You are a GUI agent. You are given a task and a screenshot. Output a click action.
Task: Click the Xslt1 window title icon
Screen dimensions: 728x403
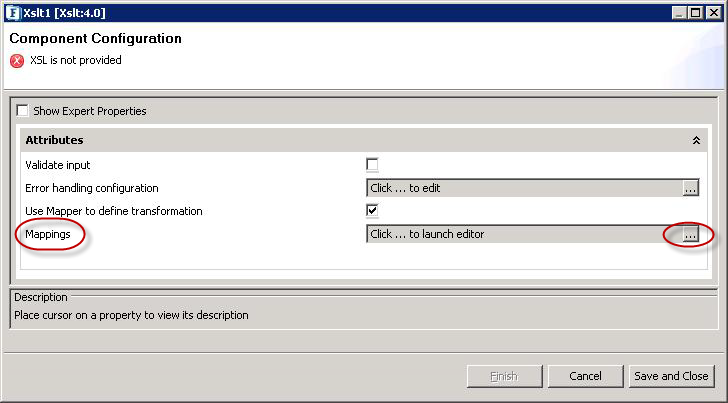pos(13,13)
